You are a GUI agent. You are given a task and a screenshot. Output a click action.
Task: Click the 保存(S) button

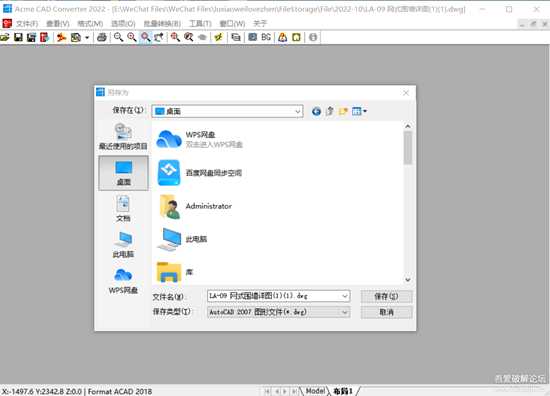[x=387, y=296]
